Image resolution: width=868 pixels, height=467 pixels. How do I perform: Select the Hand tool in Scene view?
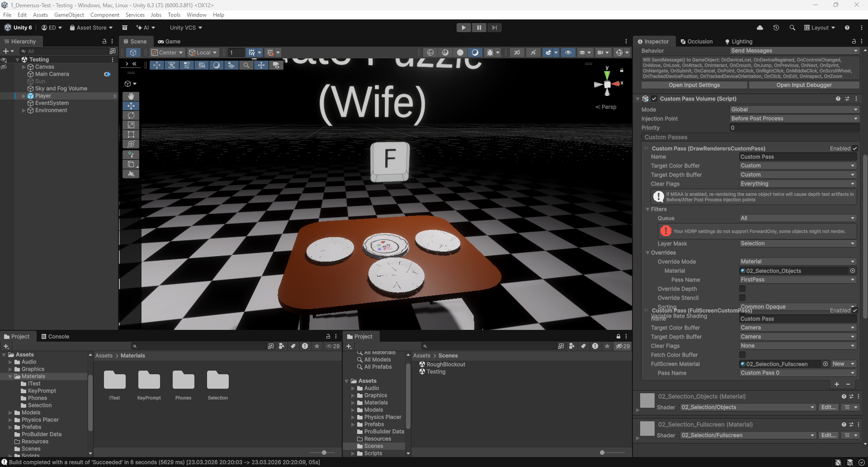[x=131, y=96]
